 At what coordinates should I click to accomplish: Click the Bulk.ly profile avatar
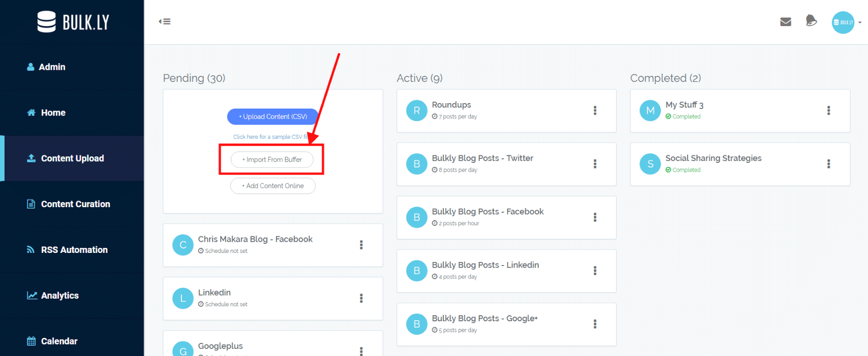tap(843, 22)
